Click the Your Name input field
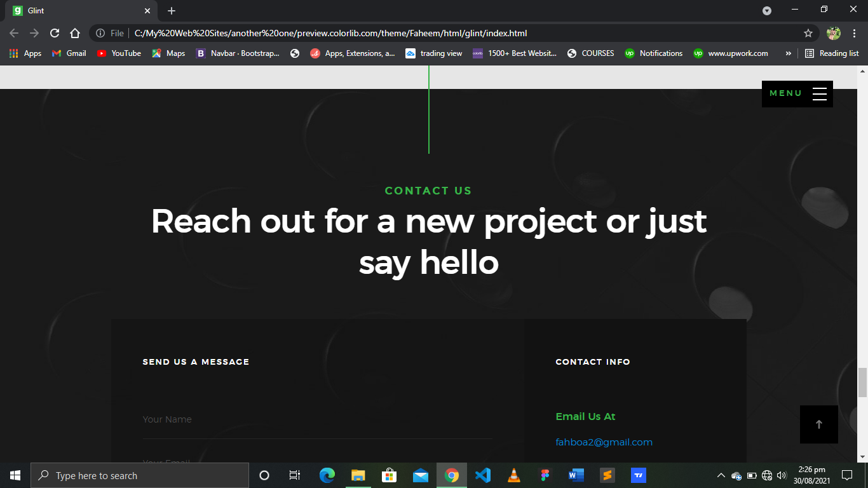The height and width of the screenshot is (488, 868). click(317, 419)
